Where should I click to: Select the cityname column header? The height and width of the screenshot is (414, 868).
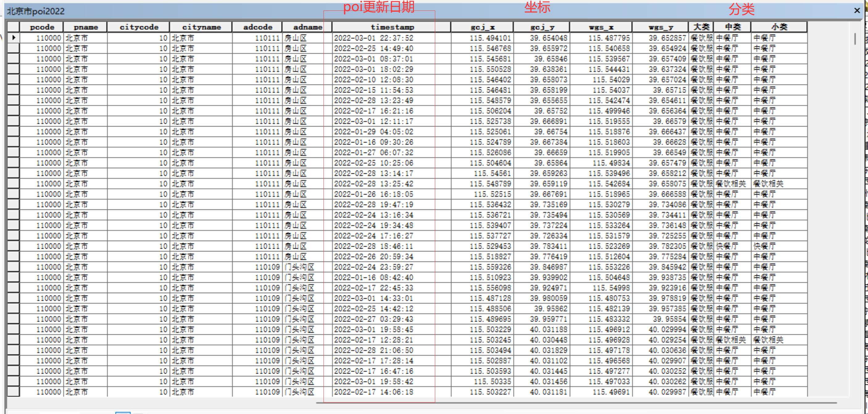[201, 27]
